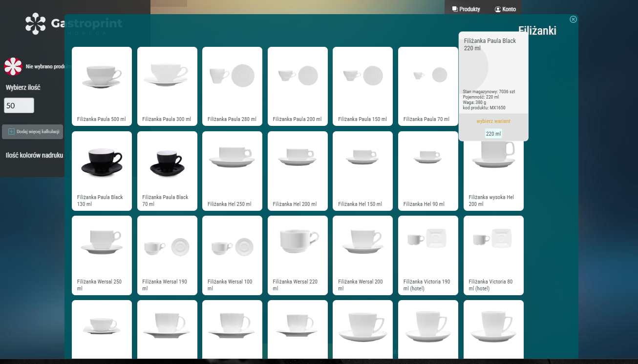
Task: Select Filiżanka Victoria 190 ml (hotel) card
Action: pyautogui.click(x=428, y=255)
